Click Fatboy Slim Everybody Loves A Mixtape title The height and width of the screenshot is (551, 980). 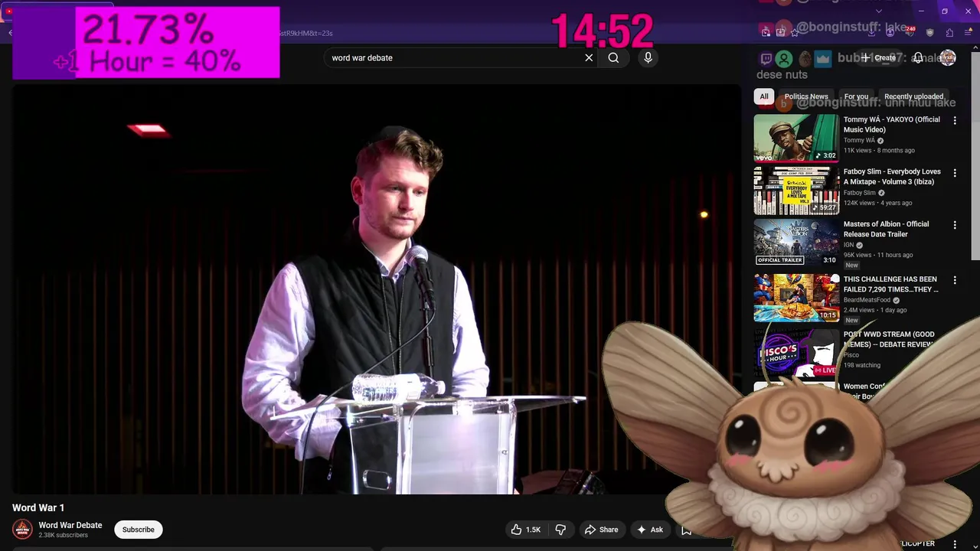(x=892, y=177)
